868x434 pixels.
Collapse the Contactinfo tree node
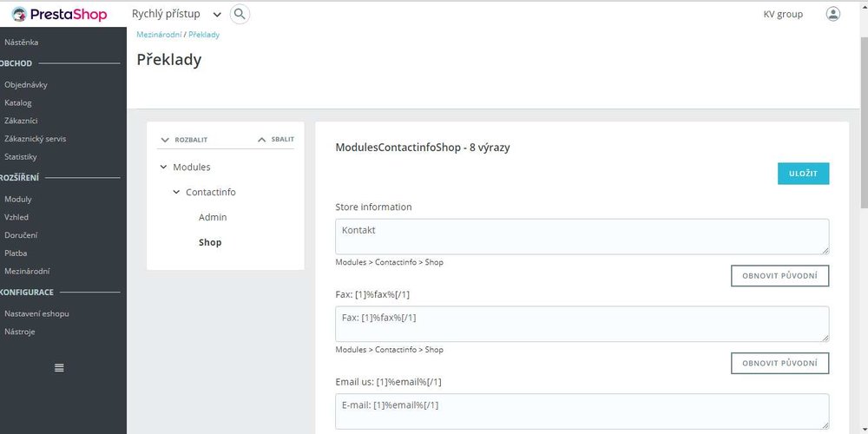[177, 192]
